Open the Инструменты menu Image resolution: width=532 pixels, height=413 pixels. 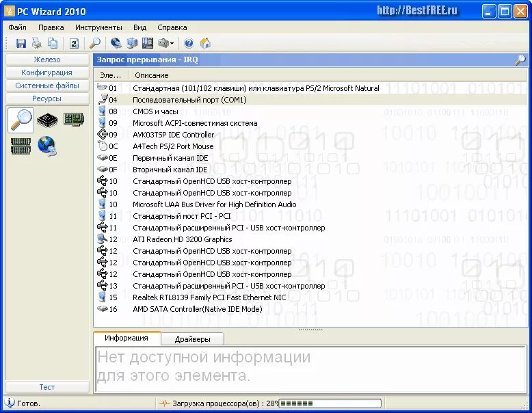(x=98, y=27)
